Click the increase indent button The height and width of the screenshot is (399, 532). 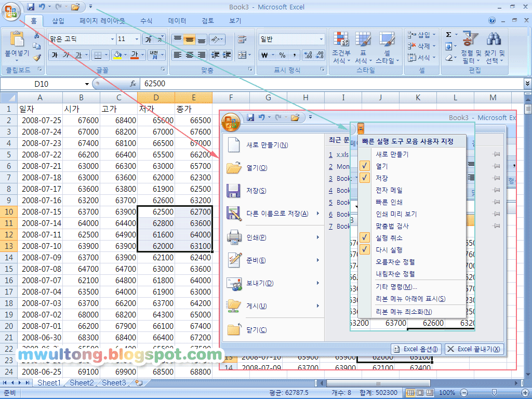[x=227, y=55]
